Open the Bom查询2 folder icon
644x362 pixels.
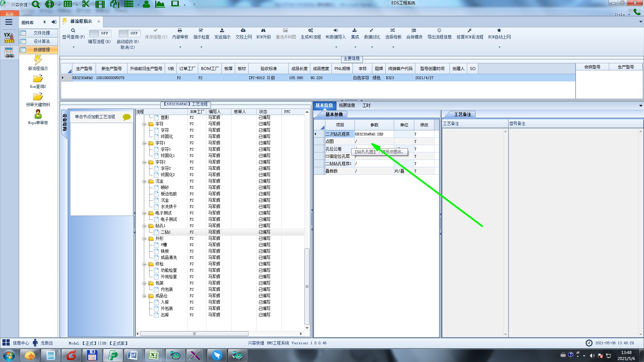(38, 79)
